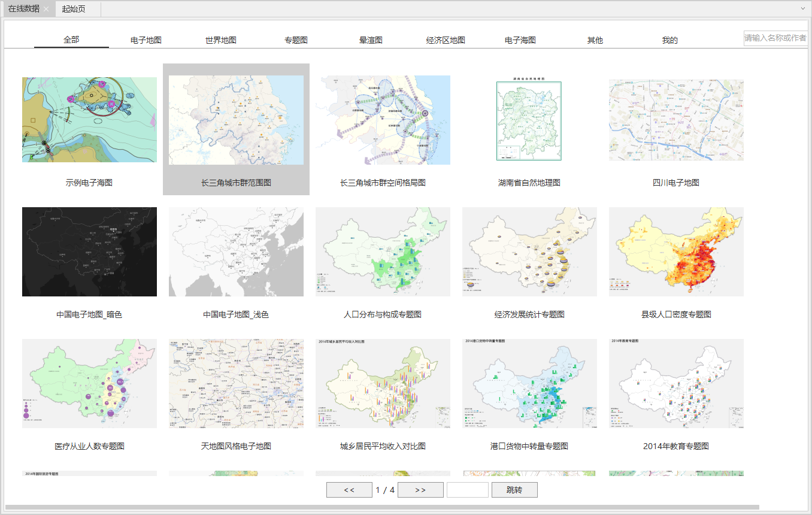Image resolution: width=812 pixels, height=515 pixels.
Task: Go to the previous page with <<
Action: pyautogui.click(x=349, y=490)
